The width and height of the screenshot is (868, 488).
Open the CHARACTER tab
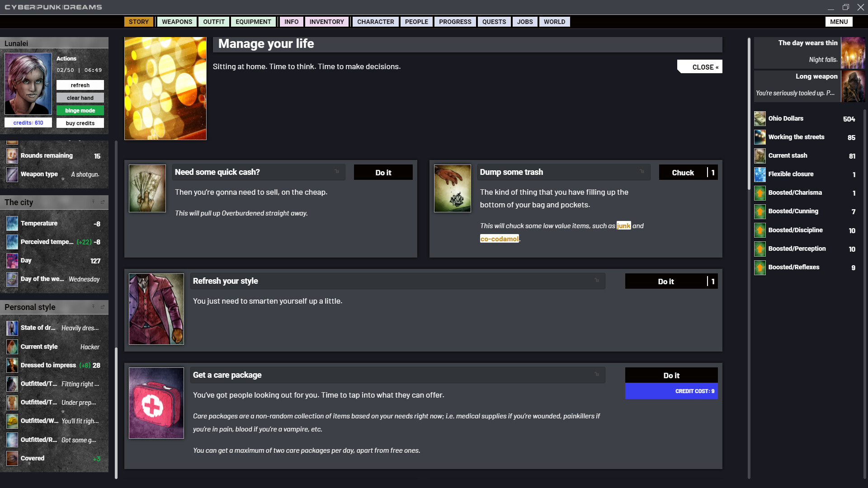[375, 22]
